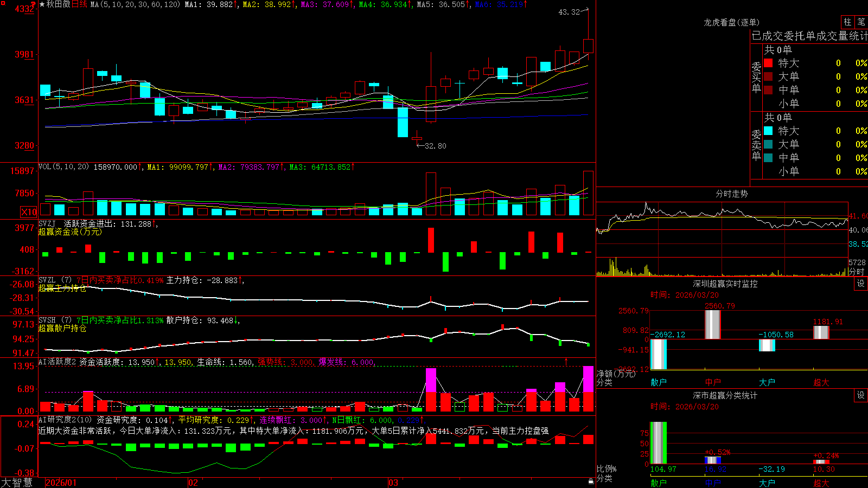Click the 超大 bar showing 1181.91
Image resolution: width=868 pixels, height=488 pixels.
click(821, 332)
